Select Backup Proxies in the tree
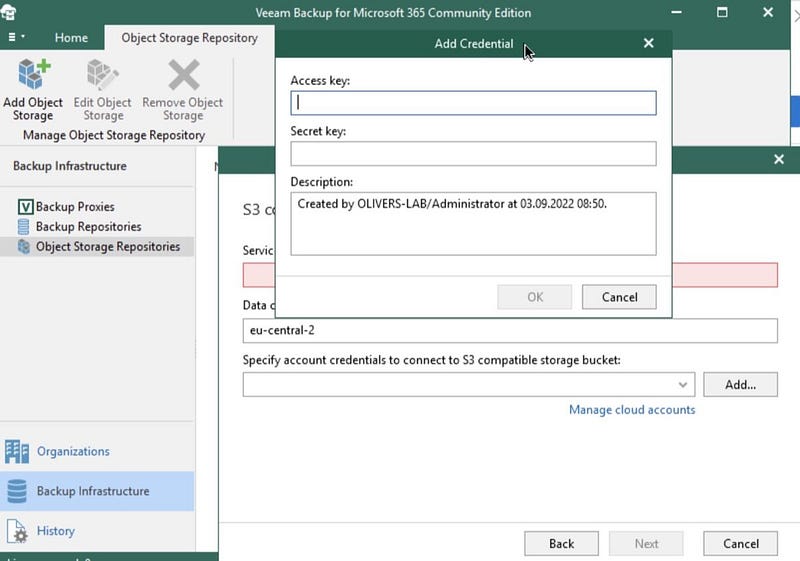Viewport: 800px width, 561px height. (x=75, y=207)
